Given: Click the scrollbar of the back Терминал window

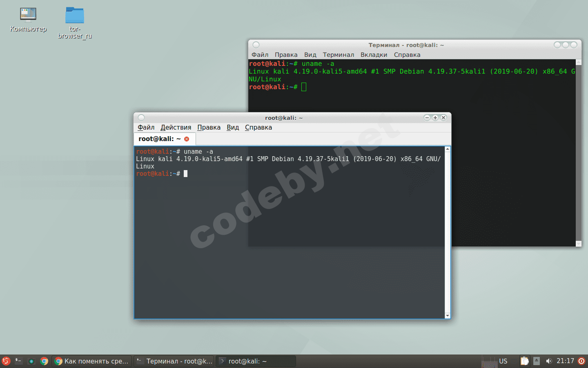Looking at the screenshot, I should 579,153.
